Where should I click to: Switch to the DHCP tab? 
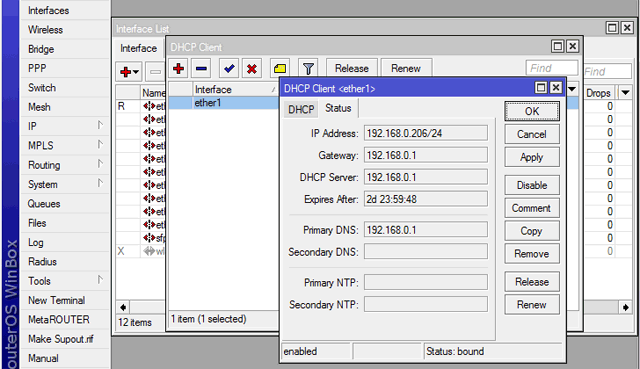pos(301,110)
